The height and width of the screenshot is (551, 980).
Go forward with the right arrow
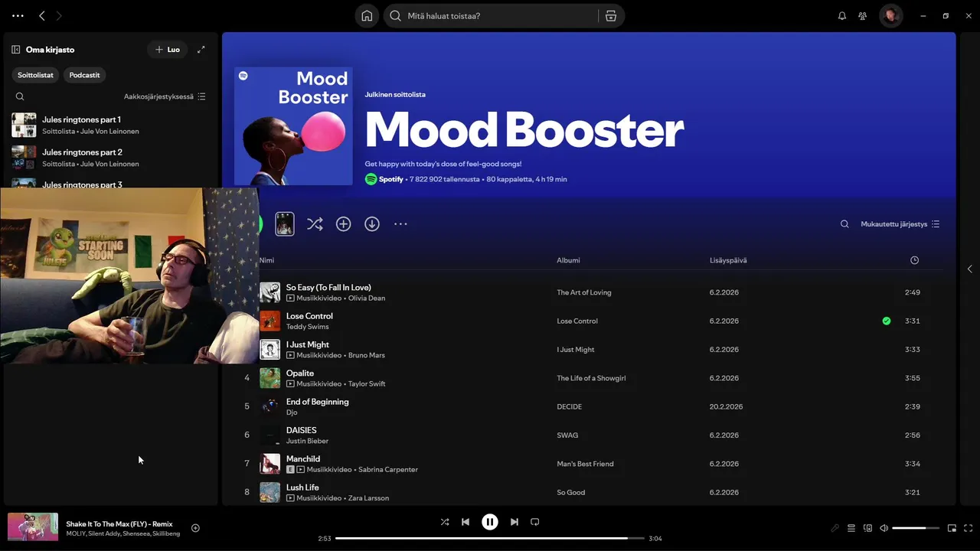point(59,15)
